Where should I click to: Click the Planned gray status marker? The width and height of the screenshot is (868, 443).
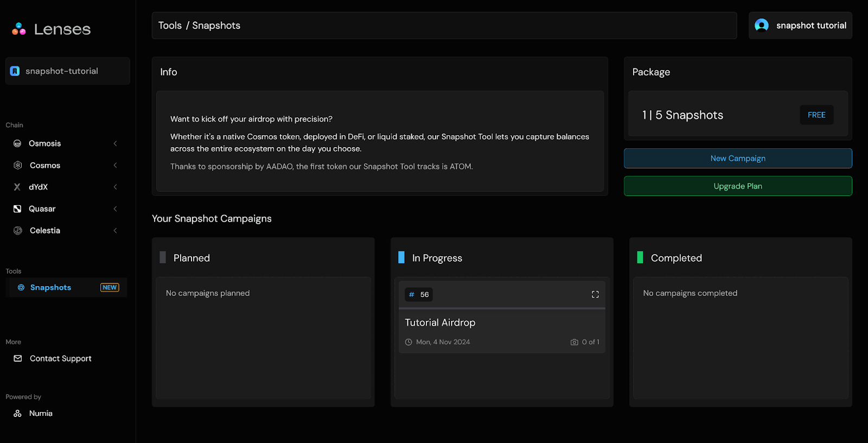coord(163,257)
